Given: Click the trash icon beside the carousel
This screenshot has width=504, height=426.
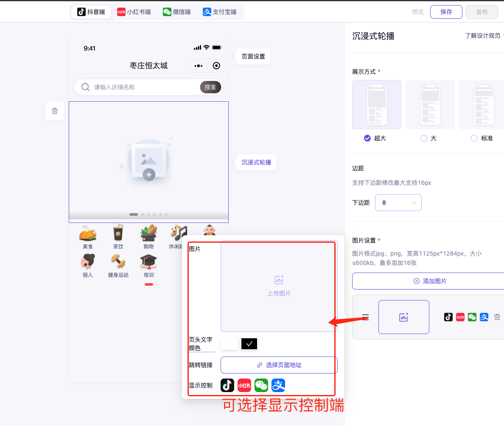Looking at the screenshot, I should click(55, 111).
